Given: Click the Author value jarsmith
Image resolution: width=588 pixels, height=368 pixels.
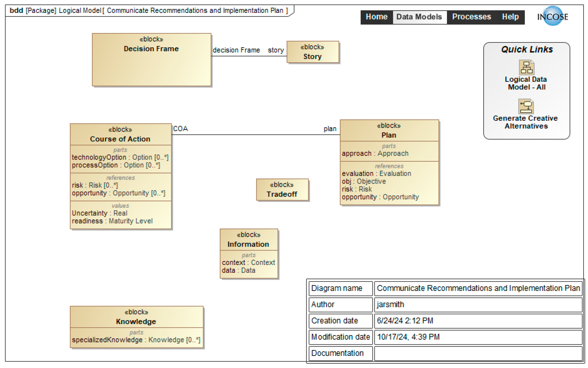Looking at the screenshot, I should (390, 304).
